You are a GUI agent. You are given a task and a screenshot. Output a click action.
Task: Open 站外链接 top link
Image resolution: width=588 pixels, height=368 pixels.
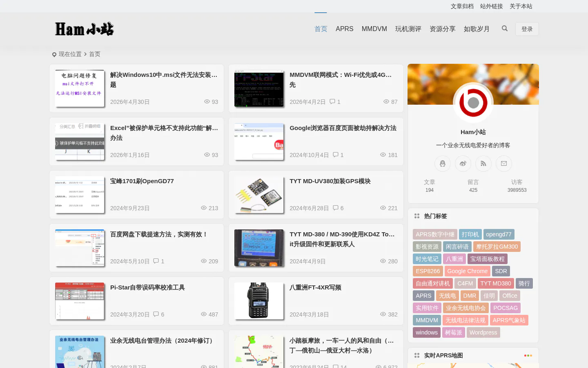492,6
